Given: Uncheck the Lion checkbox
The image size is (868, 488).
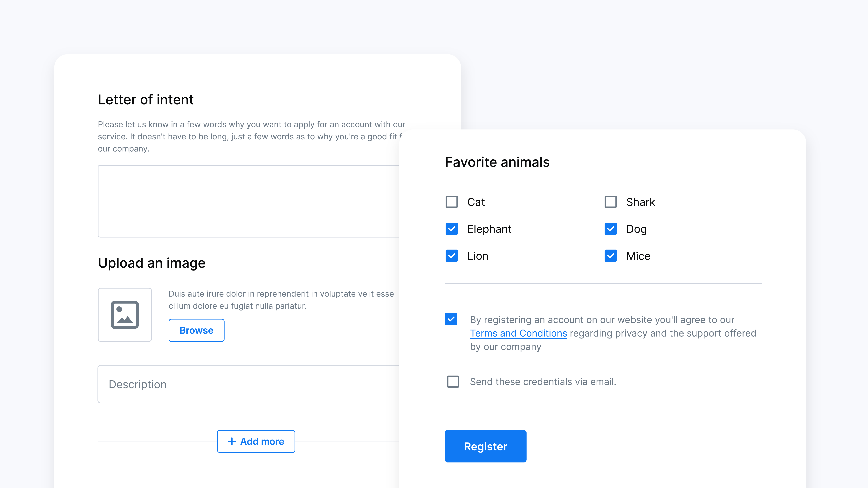Looking at the screenshot, I should point(452,256).
